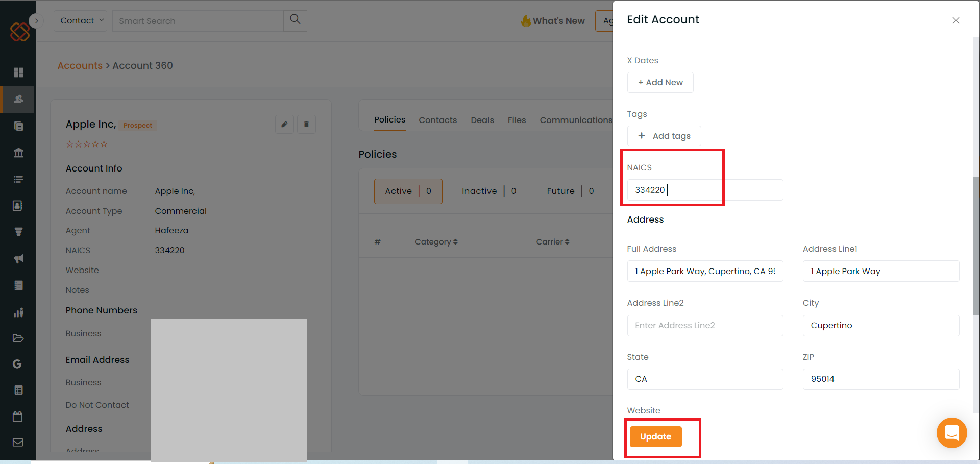Viewport: 980px width, 464px height.
Task: Click the NAICS value 334220 in Account Info
Action: tap(169, 250)
